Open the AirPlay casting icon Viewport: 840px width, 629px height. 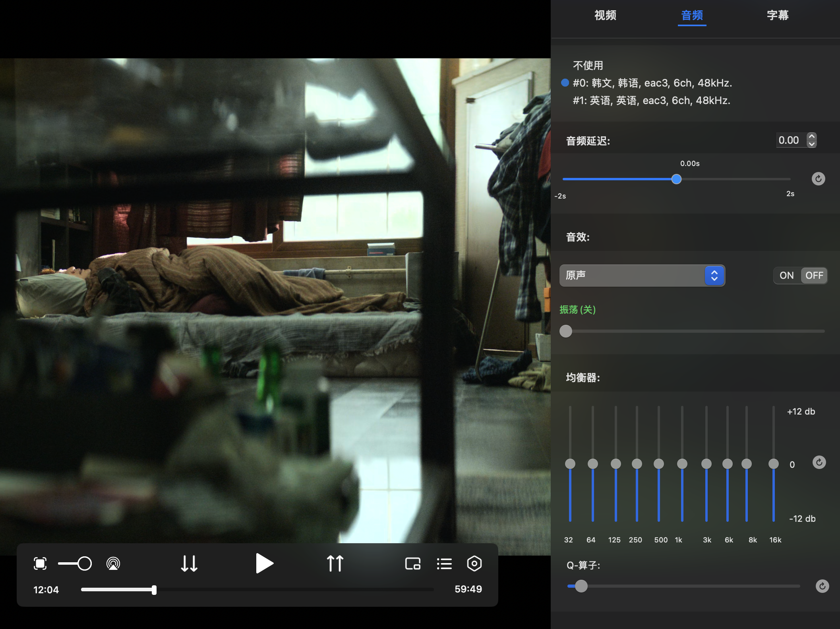coord(113,563)
